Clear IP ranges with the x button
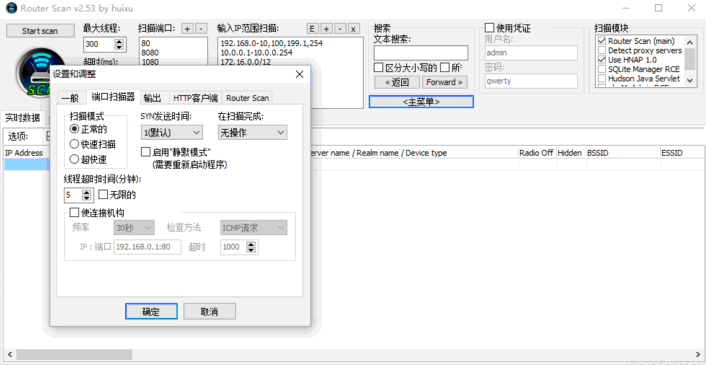 [353, 29]
